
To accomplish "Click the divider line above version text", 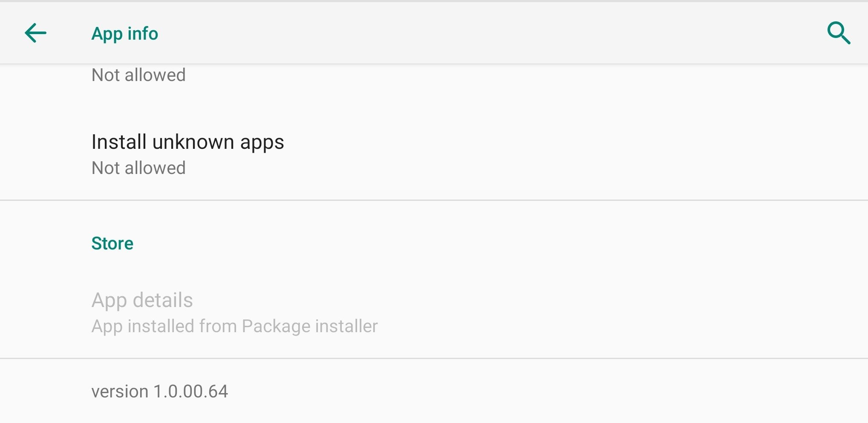I will tap(434, 358).
